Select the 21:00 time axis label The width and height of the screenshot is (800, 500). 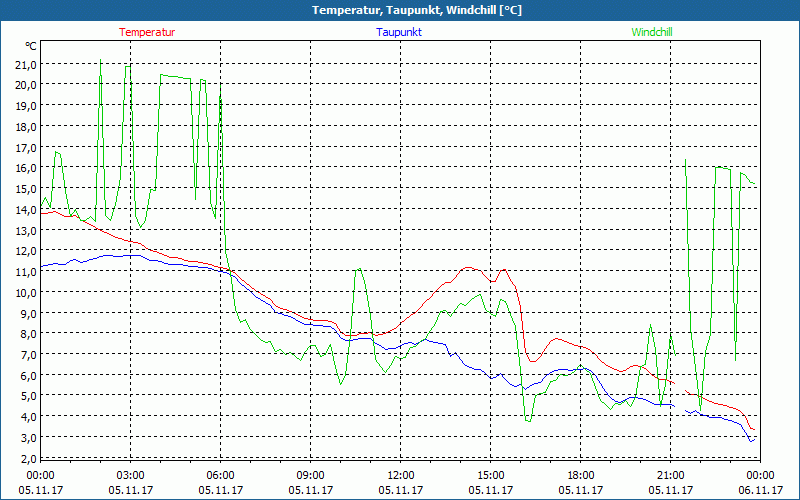pyautogui.click(x=671, y=475)
